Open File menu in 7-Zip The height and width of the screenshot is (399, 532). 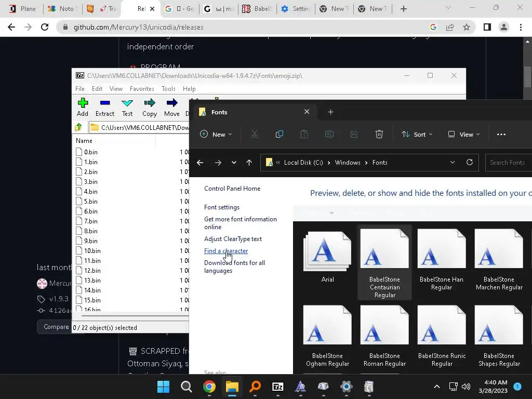click(79, 88)
